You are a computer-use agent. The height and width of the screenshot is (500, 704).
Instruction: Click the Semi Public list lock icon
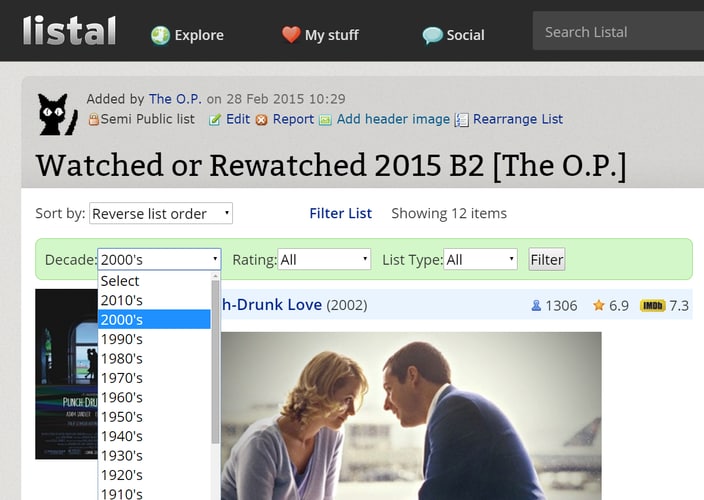(93, 119)
